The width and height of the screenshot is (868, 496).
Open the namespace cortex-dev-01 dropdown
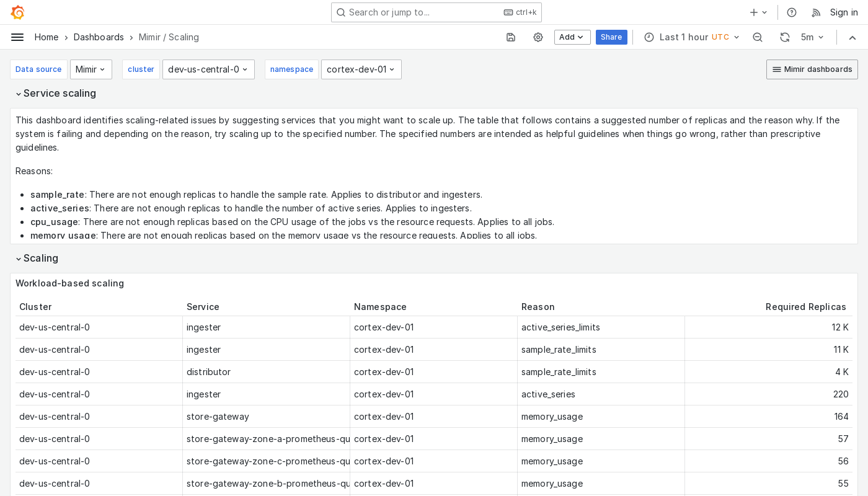pyautogui.click(x=361, y=69)
